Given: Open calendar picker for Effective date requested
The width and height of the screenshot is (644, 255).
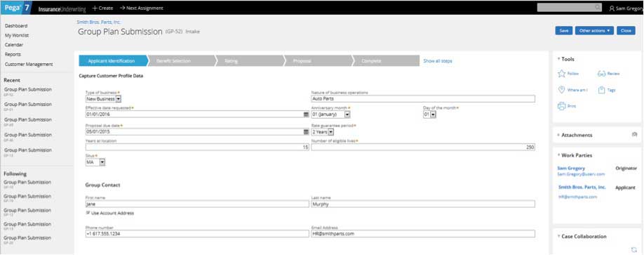Looking at the screenshot, I should pyautogui.click(x=306, y=115).
